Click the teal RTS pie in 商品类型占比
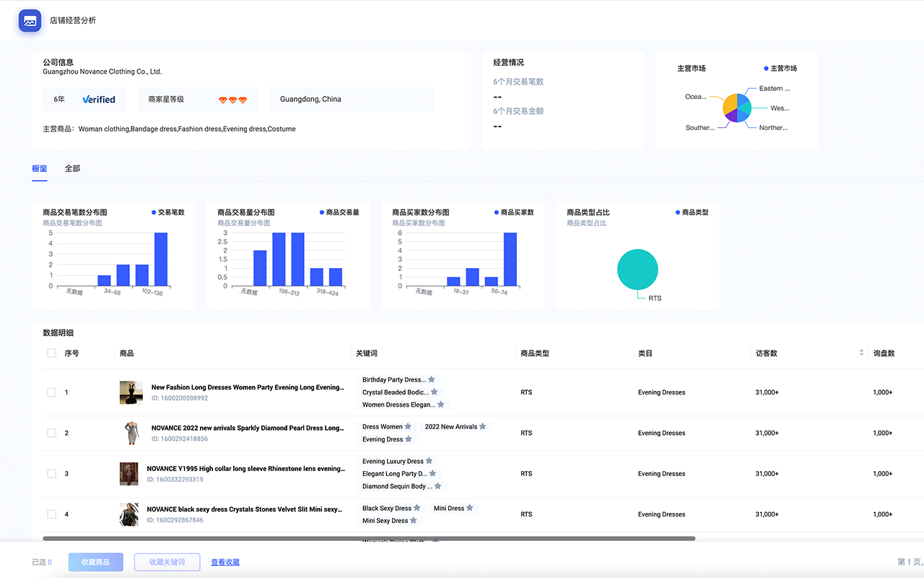 point(637,270)
